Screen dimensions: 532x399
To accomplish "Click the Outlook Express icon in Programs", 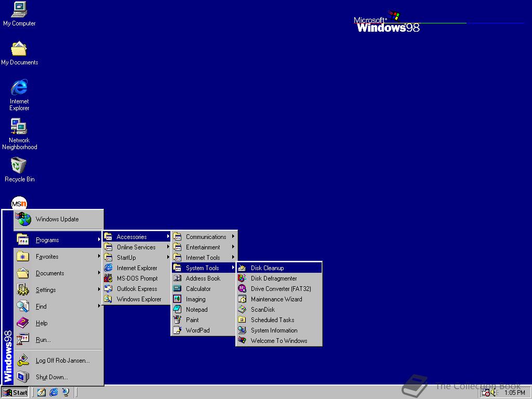I will click(x=108, y=288).
